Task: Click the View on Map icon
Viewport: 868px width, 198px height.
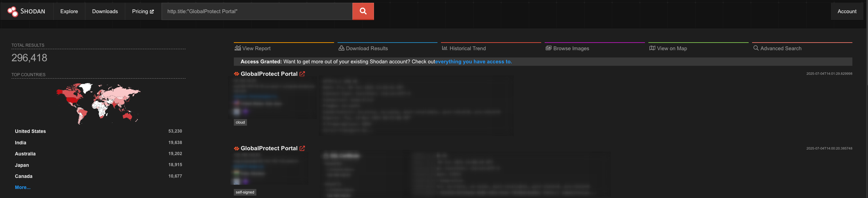Action: click(x=652, y=48)
